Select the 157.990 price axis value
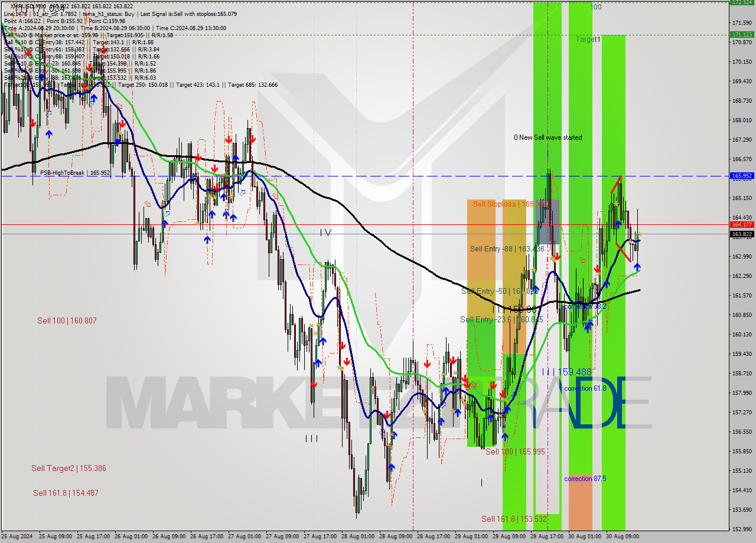Image resolution: width=756 pixels, height=543 pixels. pos(742,393)
